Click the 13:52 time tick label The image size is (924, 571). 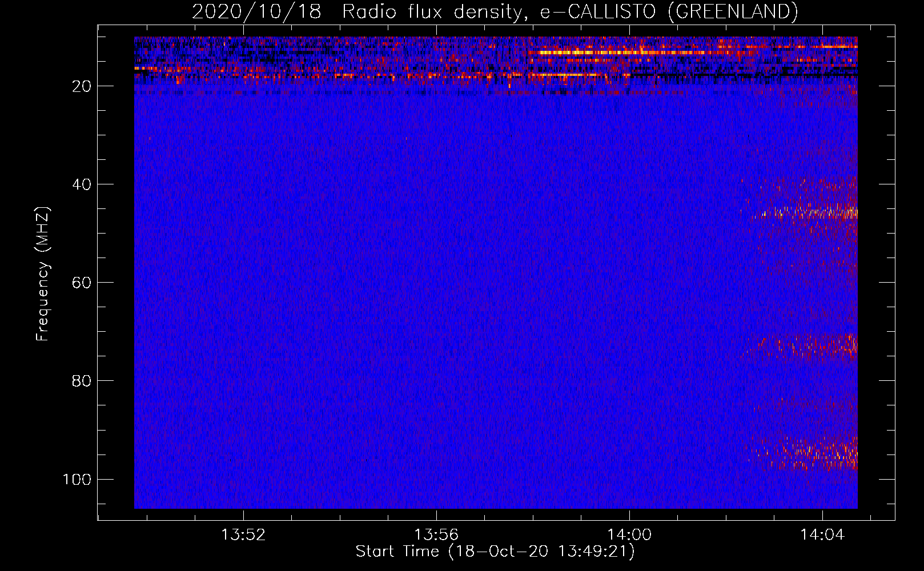coord(244,535)
